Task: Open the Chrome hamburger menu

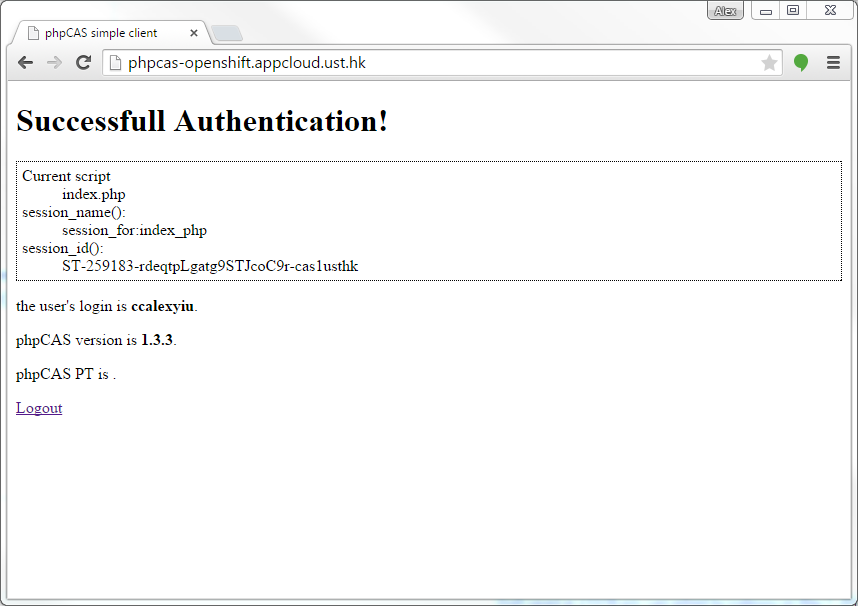Action: [833, 63]
